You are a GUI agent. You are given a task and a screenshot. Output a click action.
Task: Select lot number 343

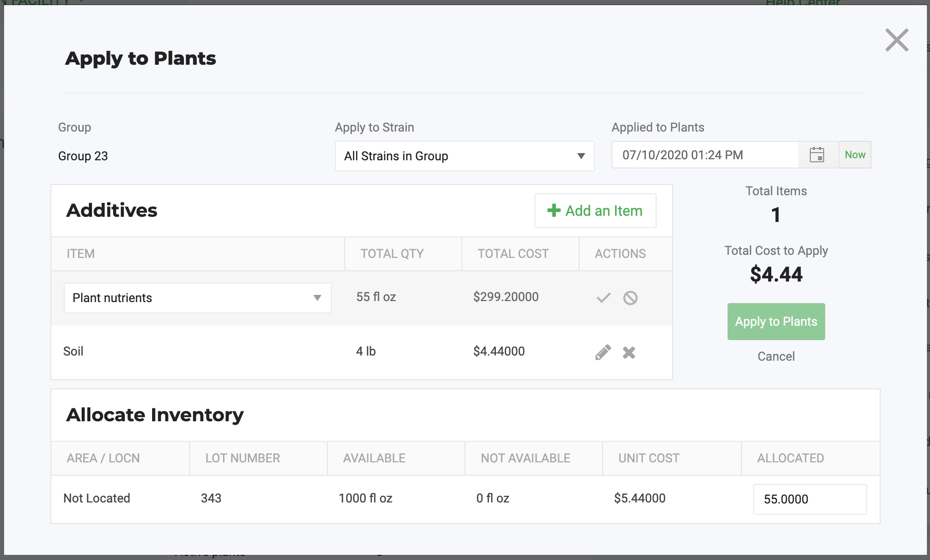click(211, 498)
